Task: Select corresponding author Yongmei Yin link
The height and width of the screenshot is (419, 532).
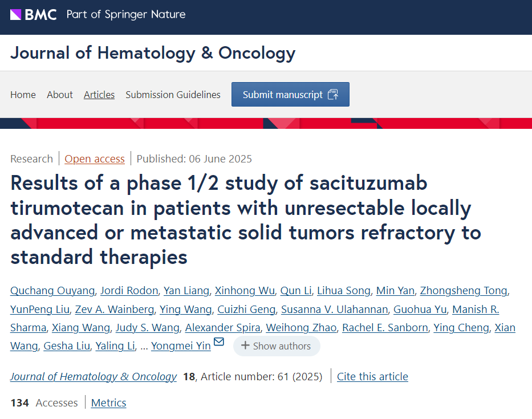Action: 181,346
